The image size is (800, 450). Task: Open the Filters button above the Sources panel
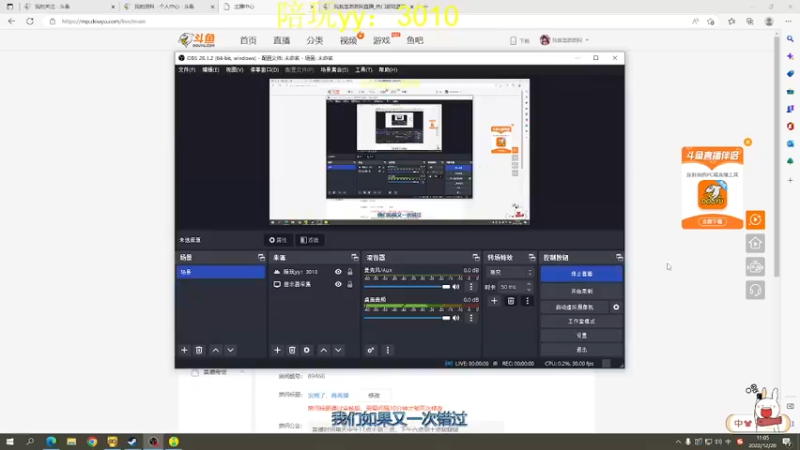(x=310, y=240)
